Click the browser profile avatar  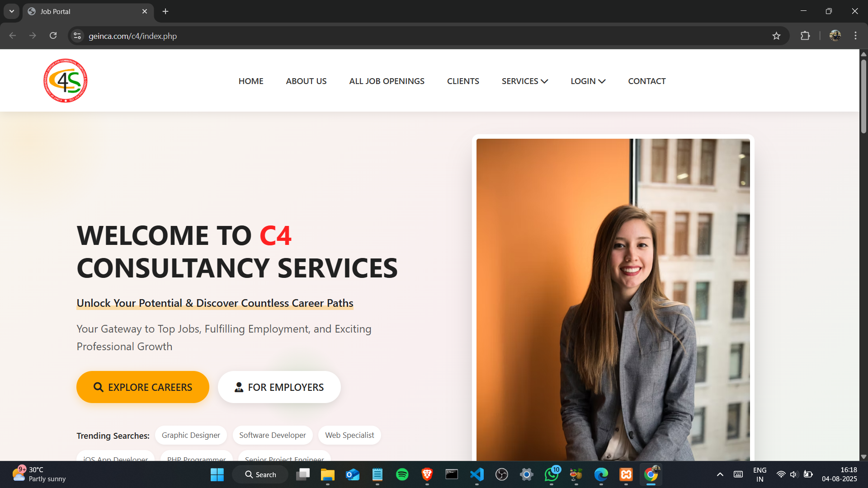click(x=835, y=36)
